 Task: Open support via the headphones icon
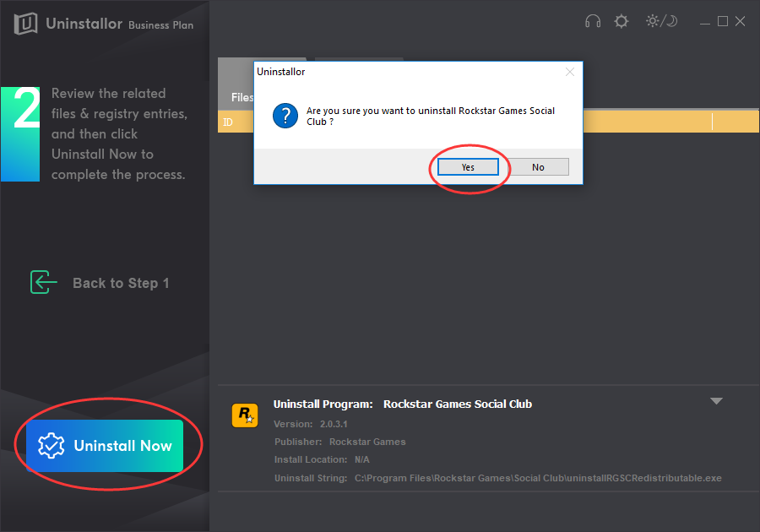592,21
